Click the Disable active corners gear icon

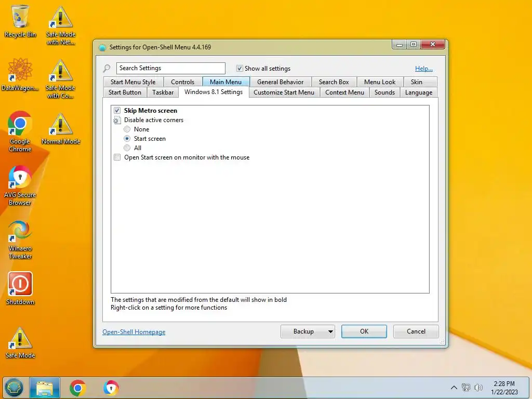[117, 120]
